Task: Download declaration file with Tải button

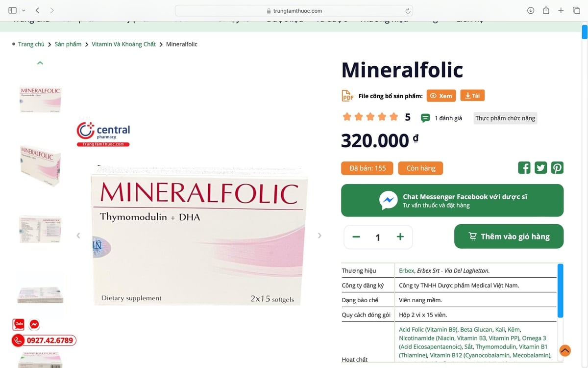Action: [x=472, y=96]
